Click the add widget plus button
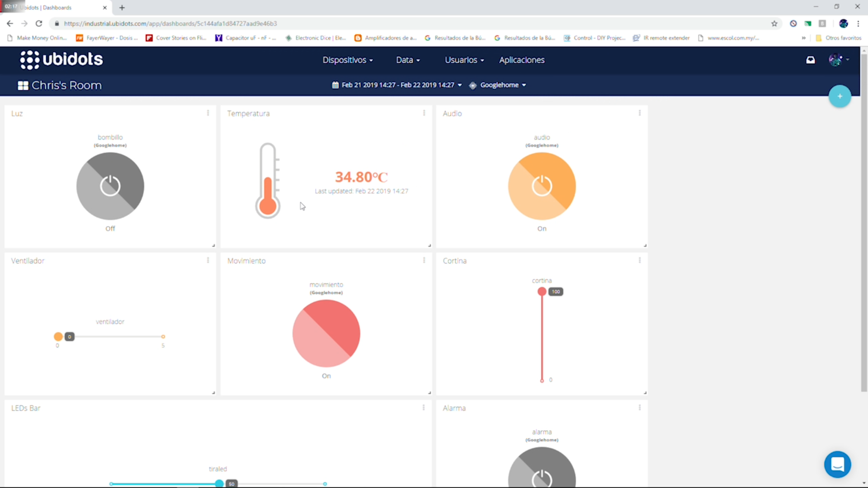The width and height of the screenshot is (868, 488). point(840,96)
